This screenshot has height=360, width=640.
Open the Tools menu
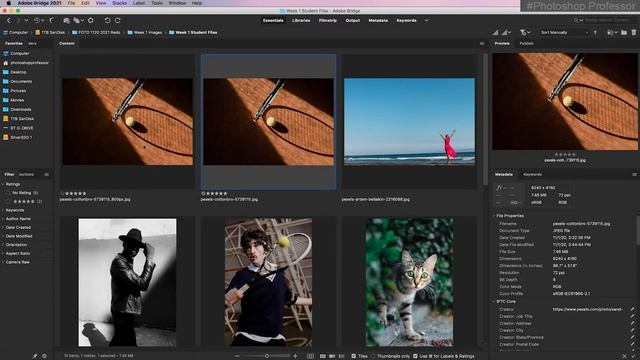157,3
